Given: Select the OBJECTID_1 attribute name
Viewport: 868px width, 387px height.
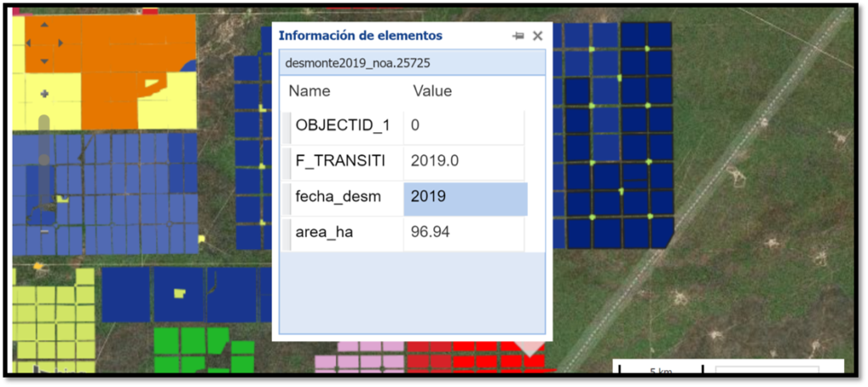Looking at the screenshot, I should 342,126.
